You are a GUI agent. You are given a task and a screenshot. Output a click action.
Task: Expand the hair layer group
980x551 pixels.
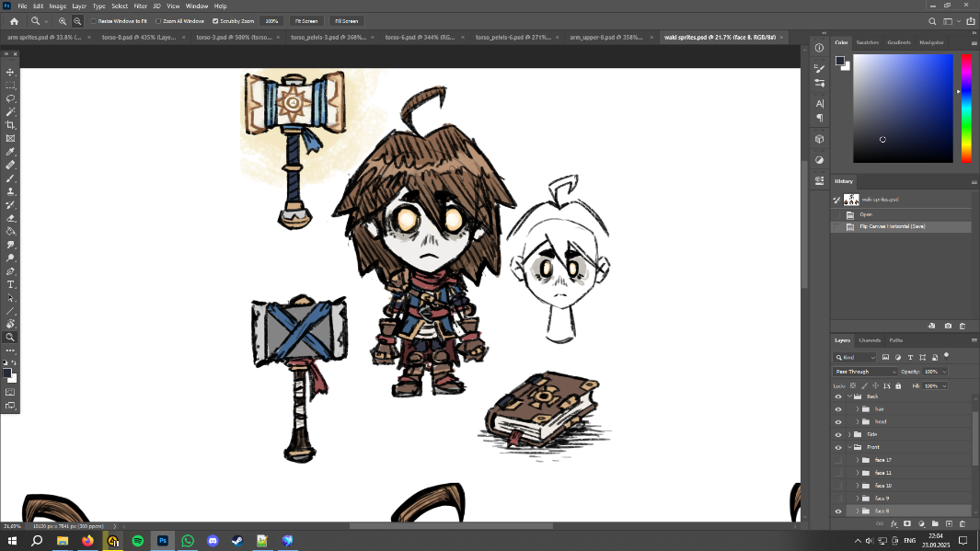(858, 408)
